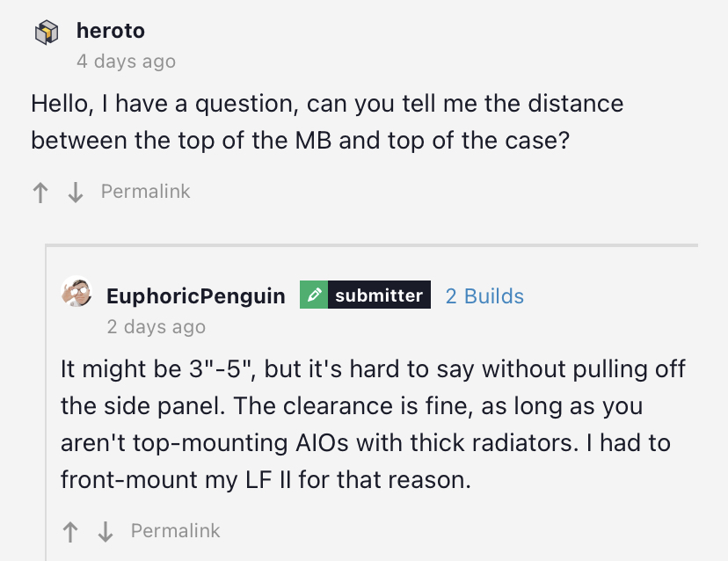Click EuphoricPenguin's profile avatar
The height and width of the screenshot is (561, 728).
(76, 293)
